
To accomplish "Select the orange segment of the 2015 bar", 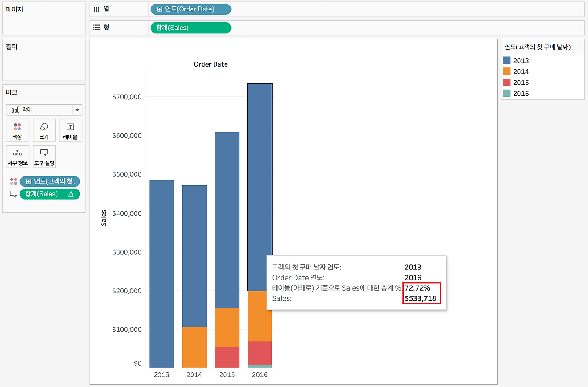I will (x=227, y=327).
